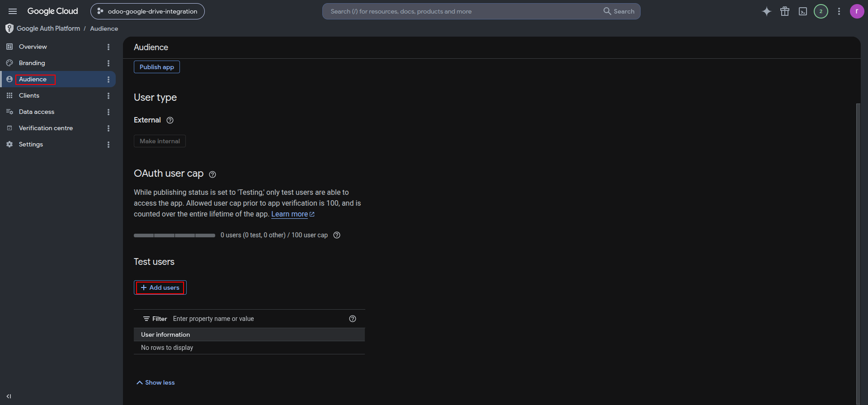This screenshot has width=868, height=405.
Task: Click the Make internal button
Action: click(x=160, y=141)
